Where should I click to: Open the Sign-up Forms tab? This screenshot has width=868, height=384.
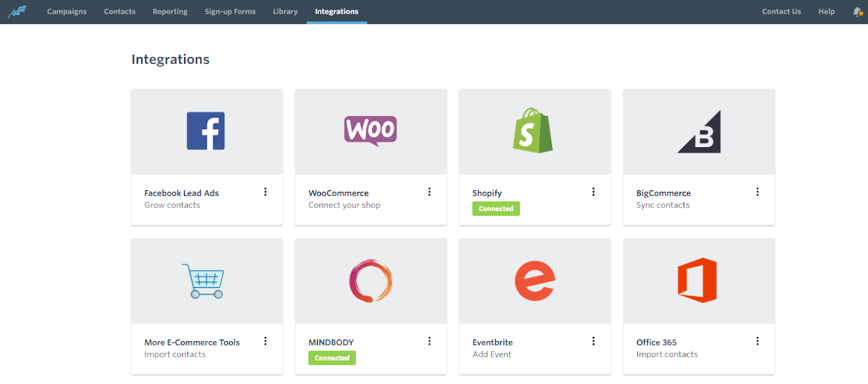(x=230, y=11)
